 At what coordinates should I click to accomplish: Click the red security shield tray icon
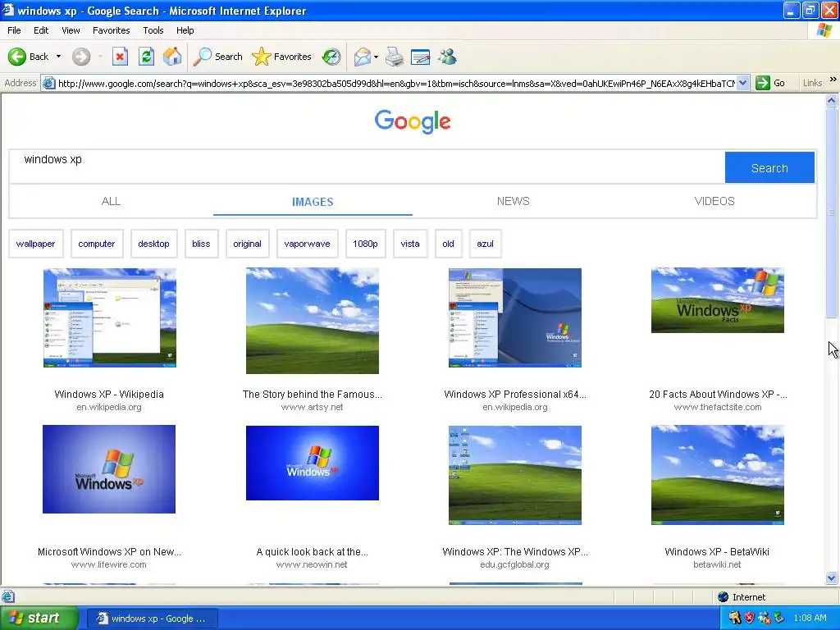(x=750, y=619)
